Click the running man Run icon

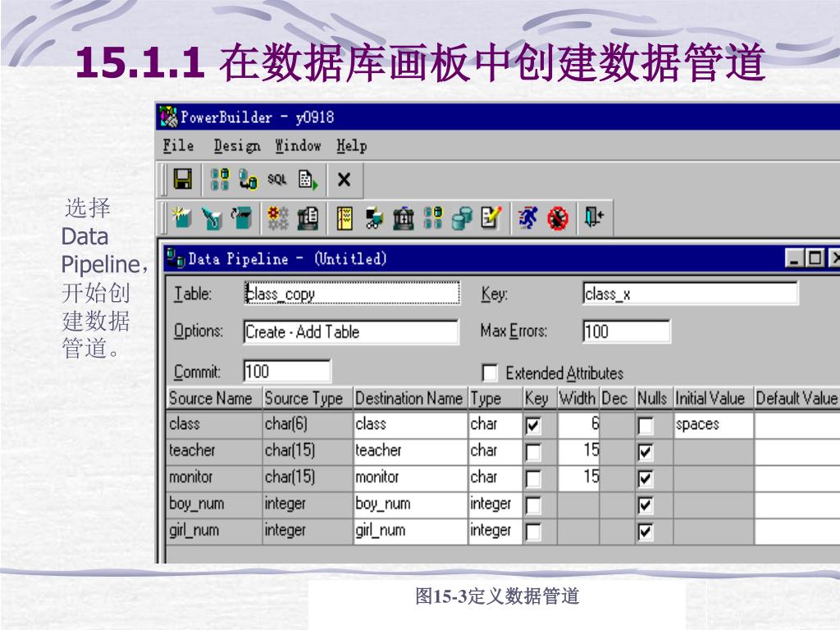point(528,217)
